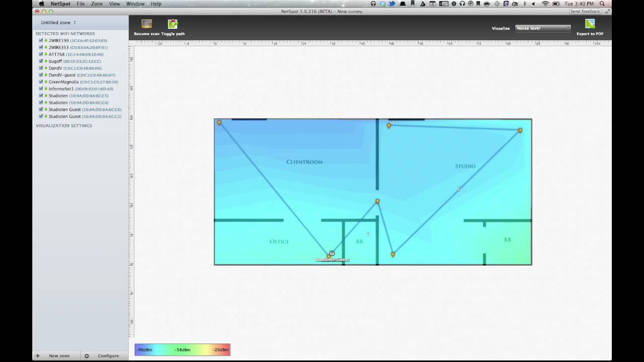Uncheck the Studioten 10:9A:DD:8A:6C:C5 checkbox
This screenshot has width=644, height=362.
click(41, 96)
